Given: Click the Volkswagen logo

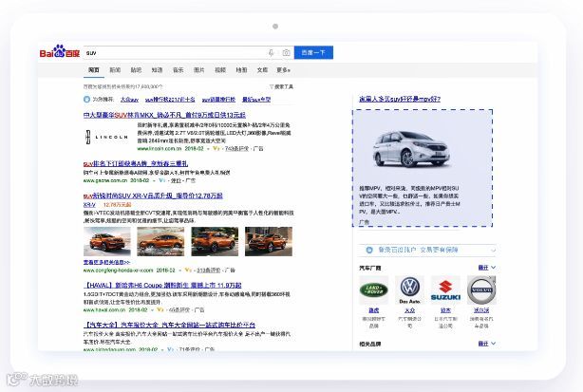Looking at the screenshot, I should point(410,289).
